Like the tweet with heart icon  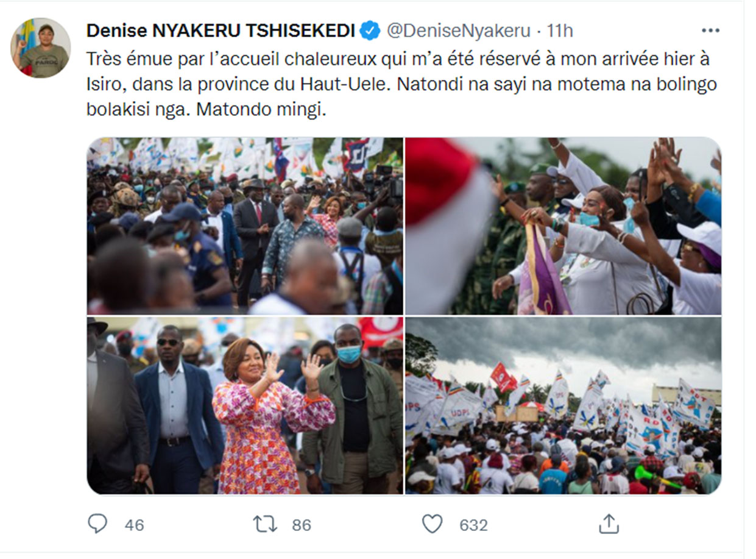[433, 524]
